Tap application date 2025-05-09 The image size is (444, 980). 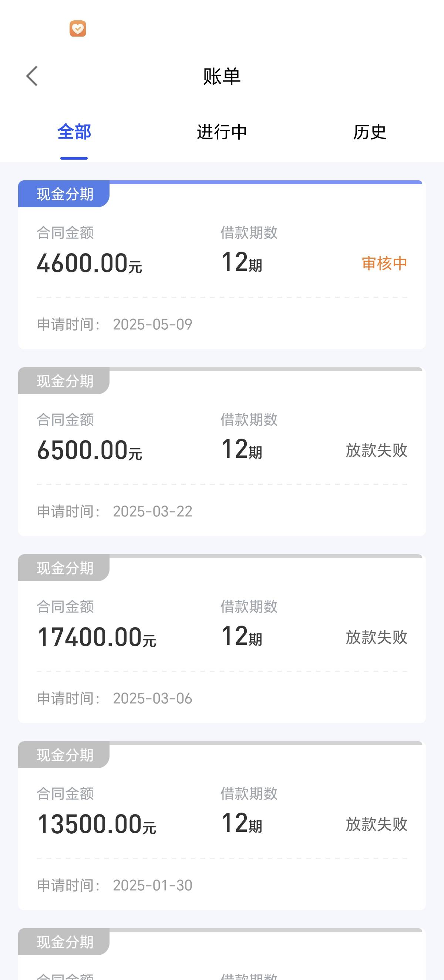click(x=152, y=324)
